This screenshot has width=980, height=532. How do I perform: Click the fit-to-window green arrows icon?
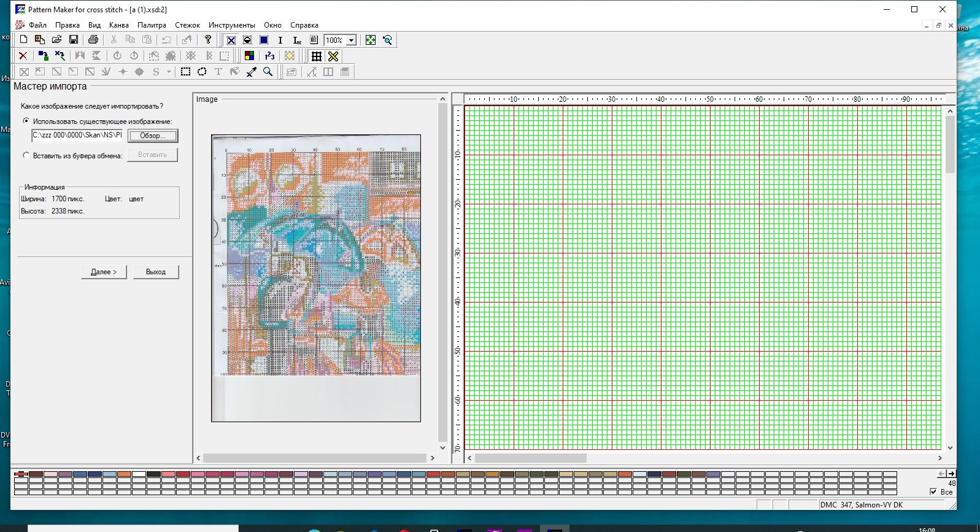(371, 40)
